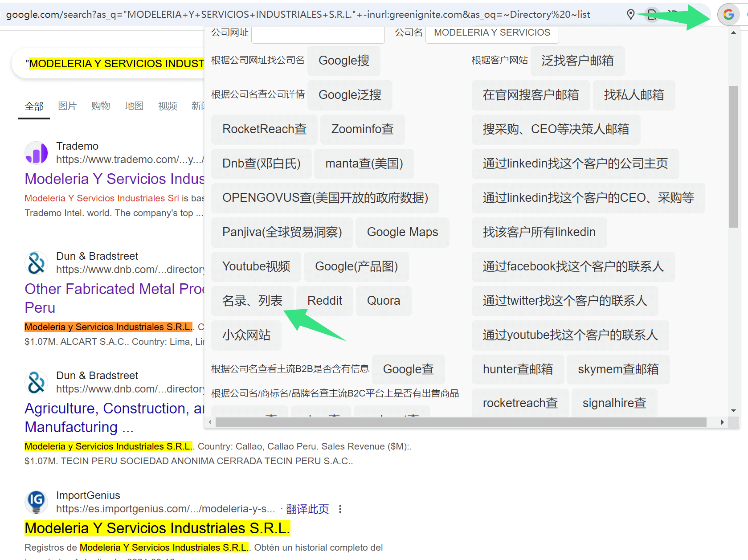Open the three-dot menu beside ImportGenius result
The image size is (748, 560).
pos(340,509)
